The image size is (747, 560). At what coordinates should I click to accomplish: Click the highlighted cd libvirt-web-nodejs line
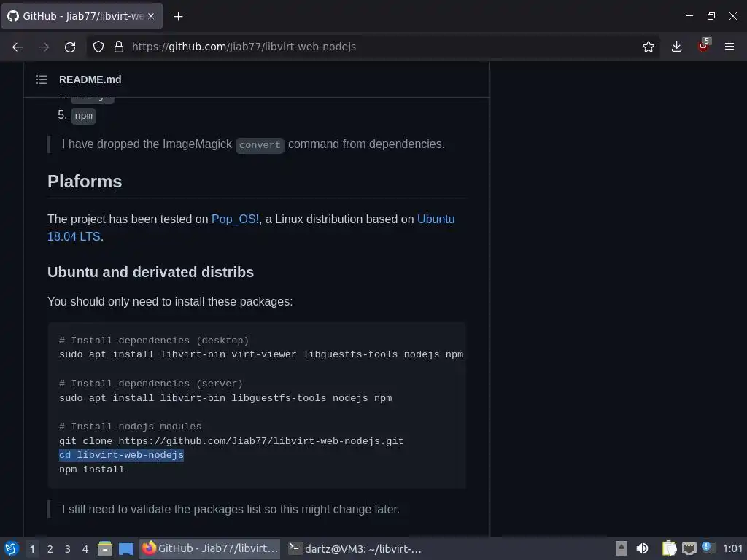click(x=122, y=455)
